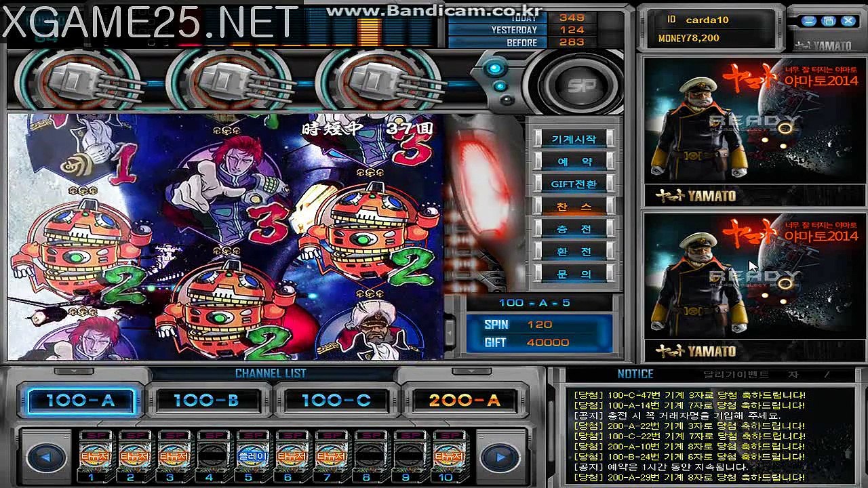This screenshot has height=488, width=868.
Task: Click notice about 200-A-22번 기계 win
Action: [x=689, y=426]
